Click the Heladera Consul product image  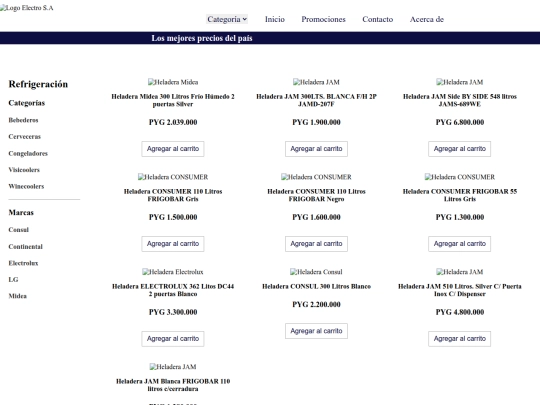pos(316,272)
